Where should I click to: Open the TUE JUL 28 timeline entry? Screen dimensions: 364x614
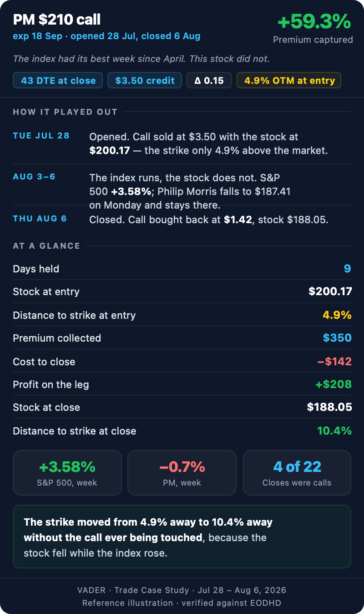coord(182,143)
